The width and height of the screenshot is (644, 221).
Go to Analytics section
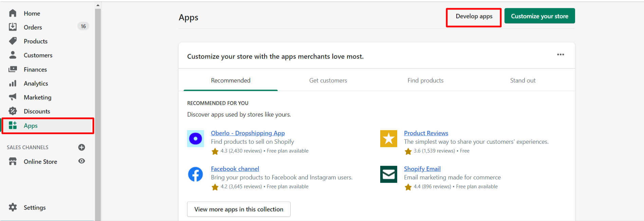point(36,84)
